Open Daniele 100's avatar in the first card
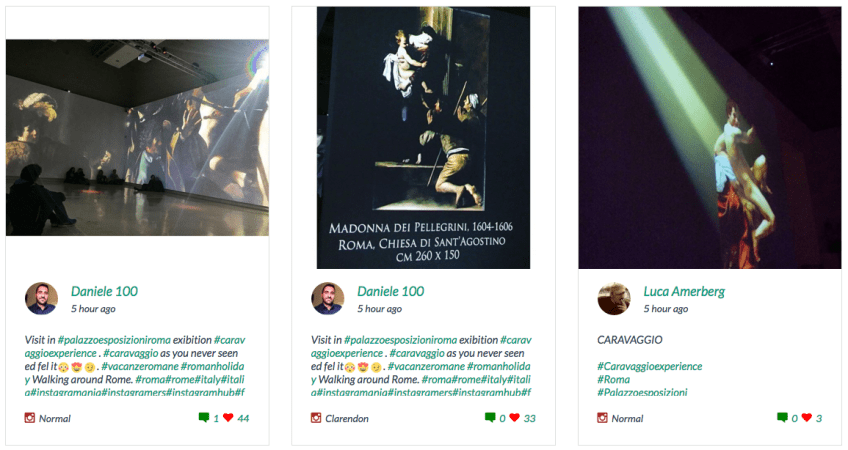Image resolution: width=848 pixels, height=450 pixels. click(42, 299)
